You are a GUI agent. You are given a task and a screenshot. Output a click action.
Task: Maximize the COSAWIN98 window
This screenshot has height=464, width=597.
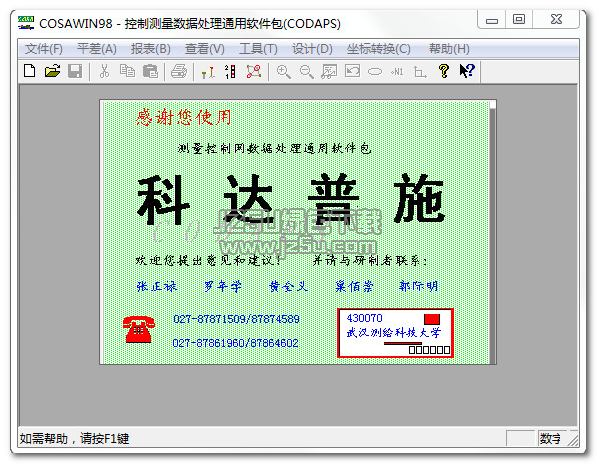point(519,19)
